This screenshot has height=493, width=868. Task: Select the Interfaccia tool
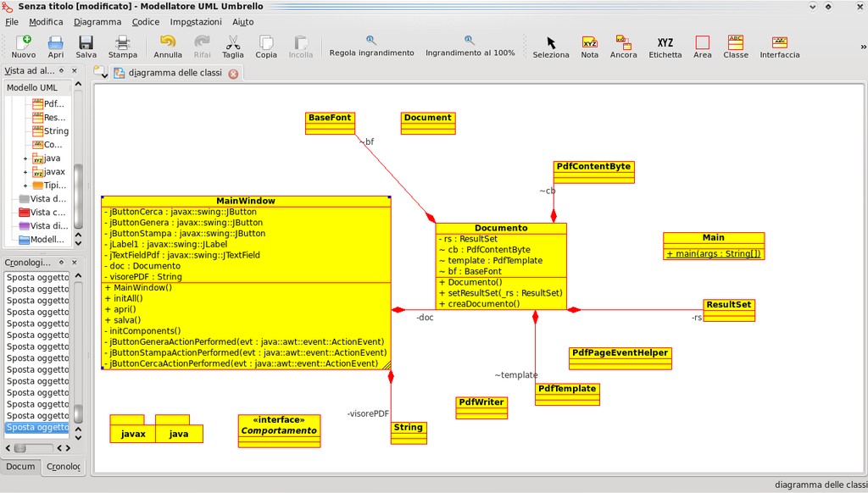point(779,46)
